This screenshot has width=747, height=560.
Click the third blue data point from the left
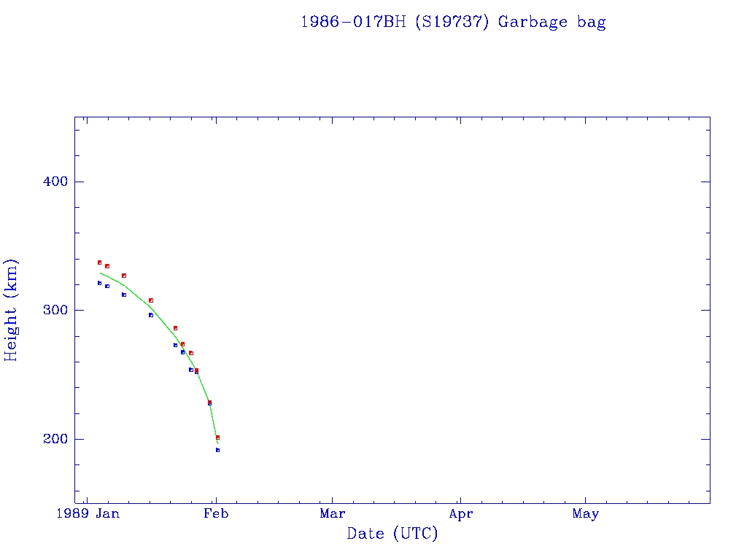pos(124,295)
